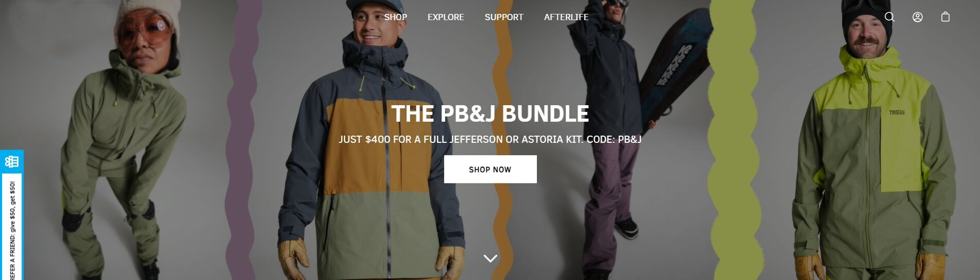
Task: Open the SHOP menu
Action: point(396,17)
